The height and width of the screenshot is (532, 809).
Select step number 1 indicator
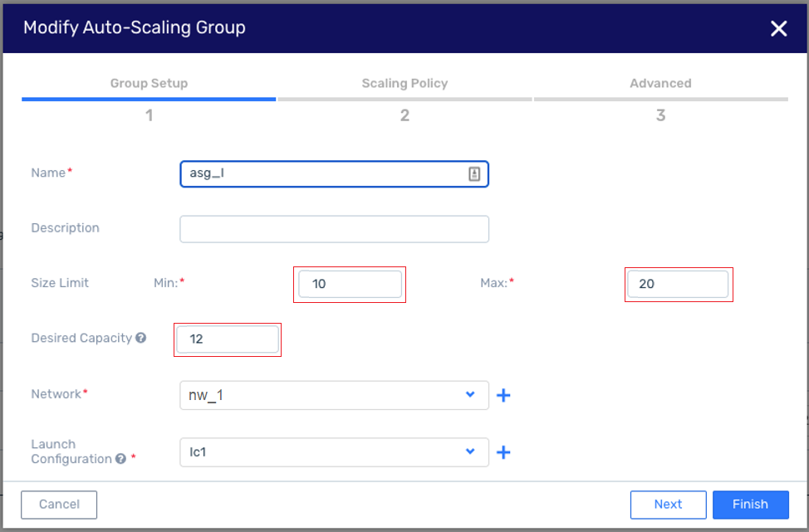150,115
